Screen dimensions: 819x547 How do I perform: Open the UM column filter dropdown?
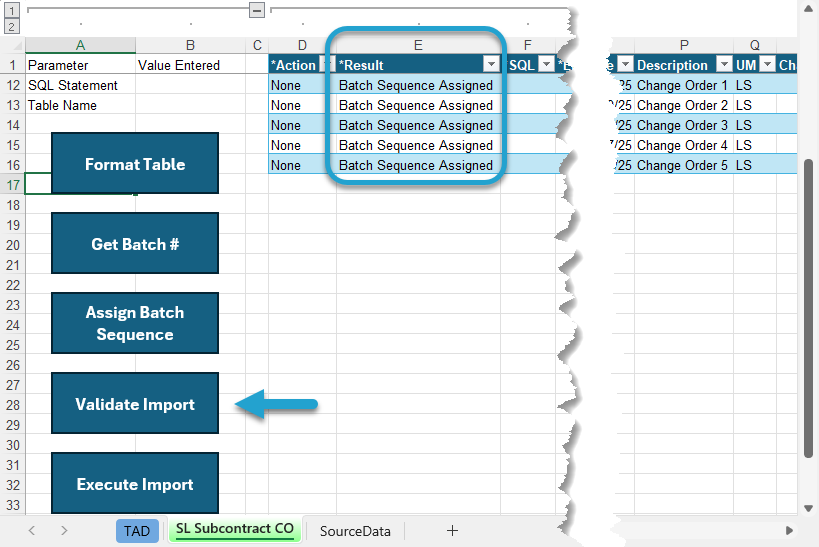click(767, 64)
